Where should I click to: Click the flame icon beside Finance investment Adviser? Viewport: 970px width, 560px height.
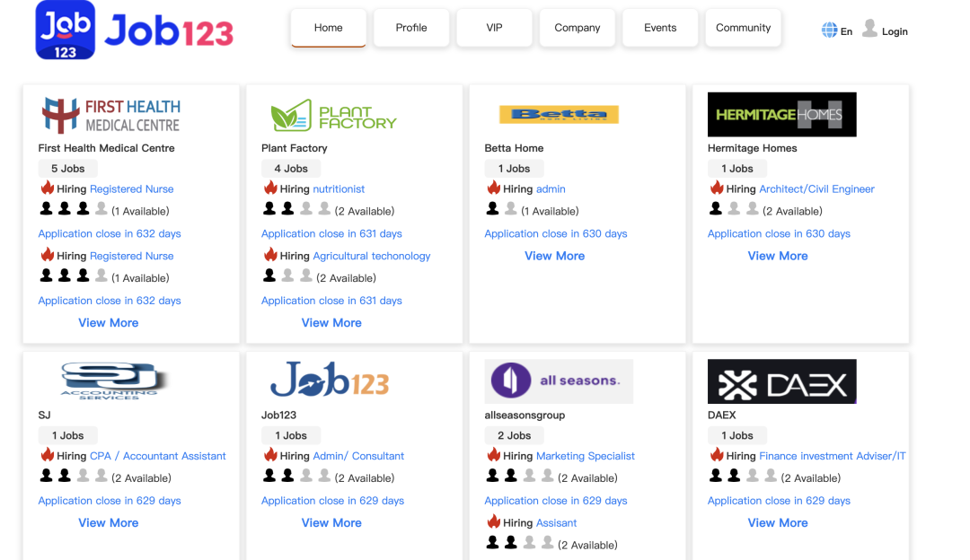coord(717,454)
